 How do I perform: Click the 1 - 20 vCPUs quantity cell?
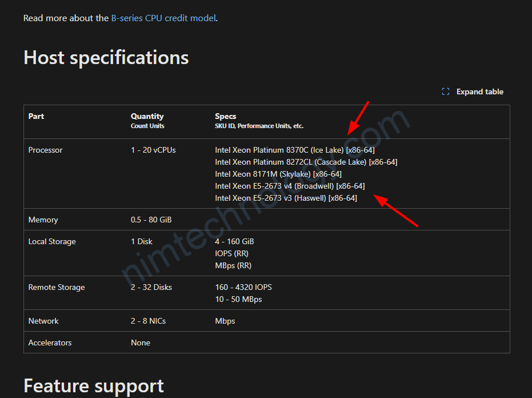click(x=153, y=150)
